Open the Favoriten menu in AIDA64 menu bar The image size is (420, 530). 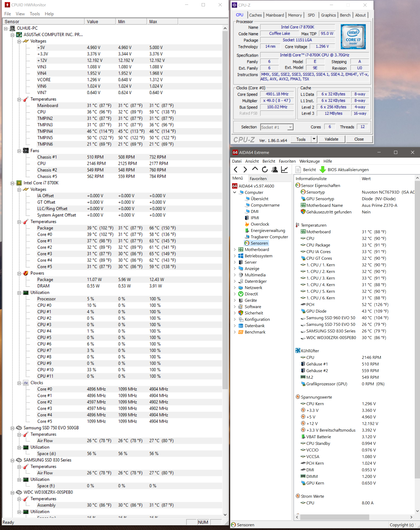coord(287,161)
